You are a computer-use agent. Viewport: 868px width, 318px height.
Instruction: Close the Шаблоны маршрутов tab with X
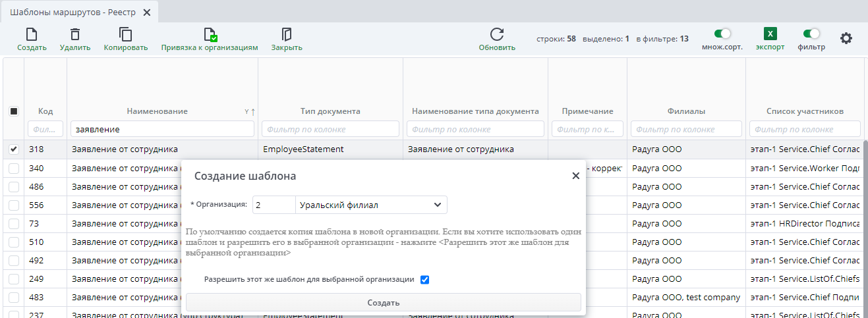[146, 13]
